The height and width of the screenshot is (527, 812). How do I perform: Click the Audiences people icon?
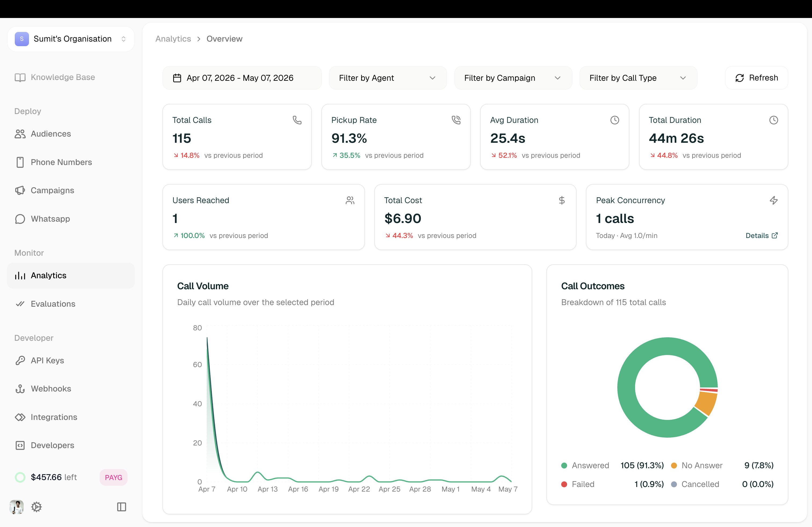tap(20, 134)
